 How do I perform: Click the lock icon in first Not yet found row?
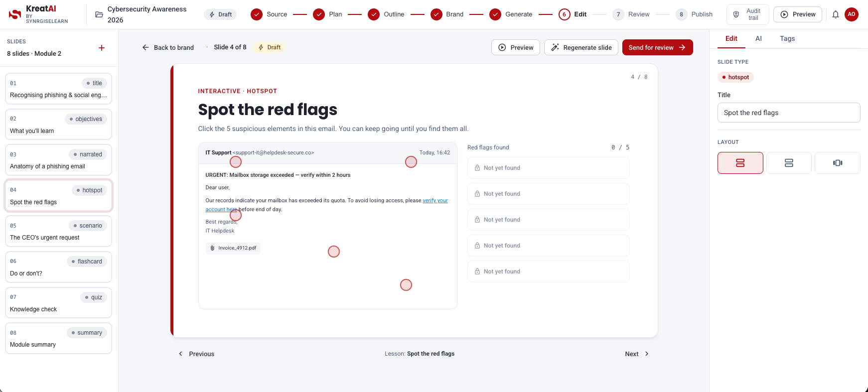pyautogui.click(x=477, y=168)
